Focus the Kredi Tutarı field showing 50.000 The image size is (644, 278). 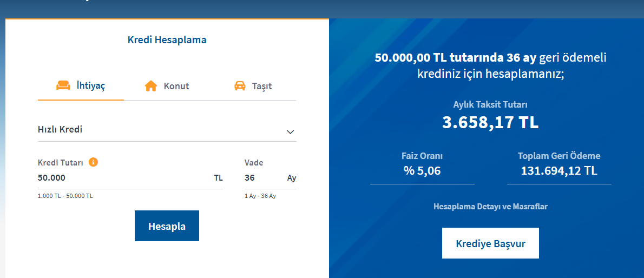click(x=119, y=178)
